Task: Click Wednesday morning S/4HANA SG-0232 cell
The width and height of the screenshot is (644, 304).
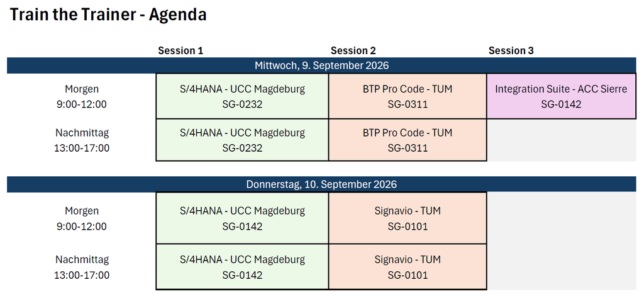Action: coord(242,96)
